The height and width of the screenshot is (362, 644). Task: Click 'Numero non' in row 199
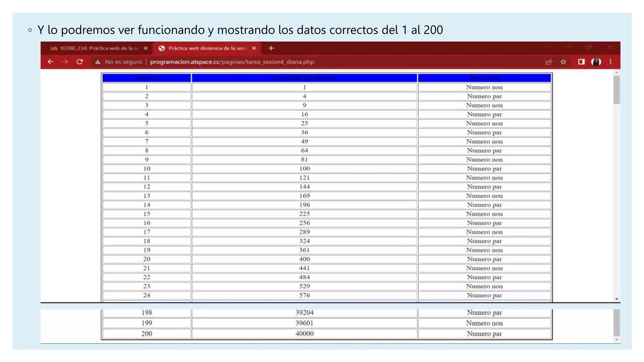485,323
